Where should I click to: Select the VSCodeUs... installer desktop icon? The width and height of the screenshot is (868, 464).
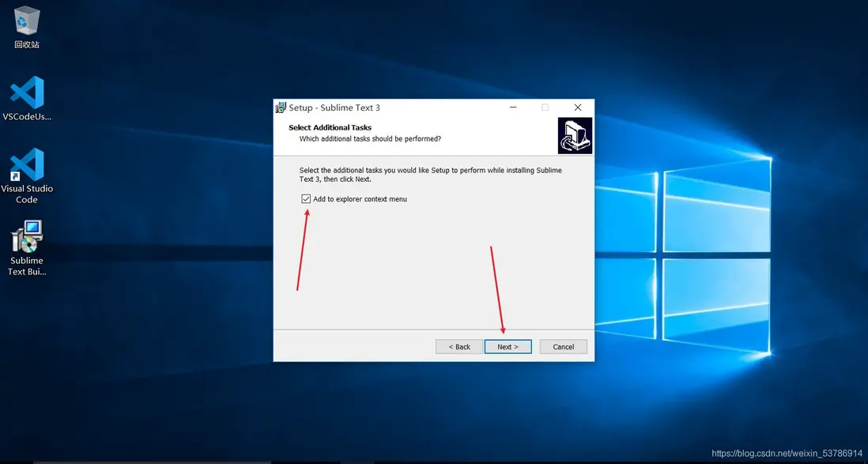point(27,99)
